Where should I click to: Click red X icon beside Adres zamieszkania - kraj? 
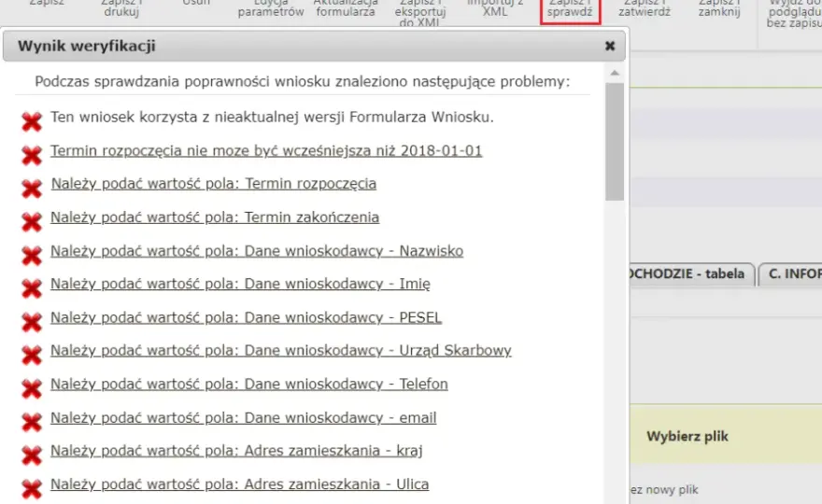click(x=32, y=455)
